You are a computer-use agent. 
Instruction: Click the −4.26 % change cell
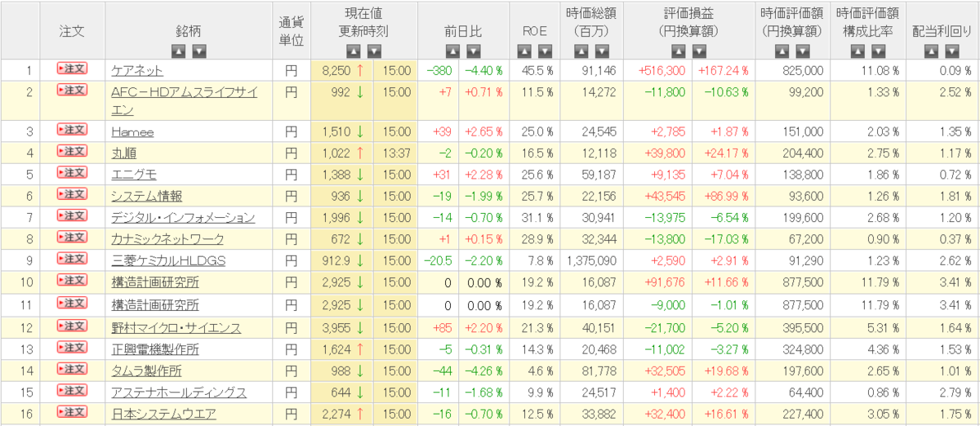[485, 371]
